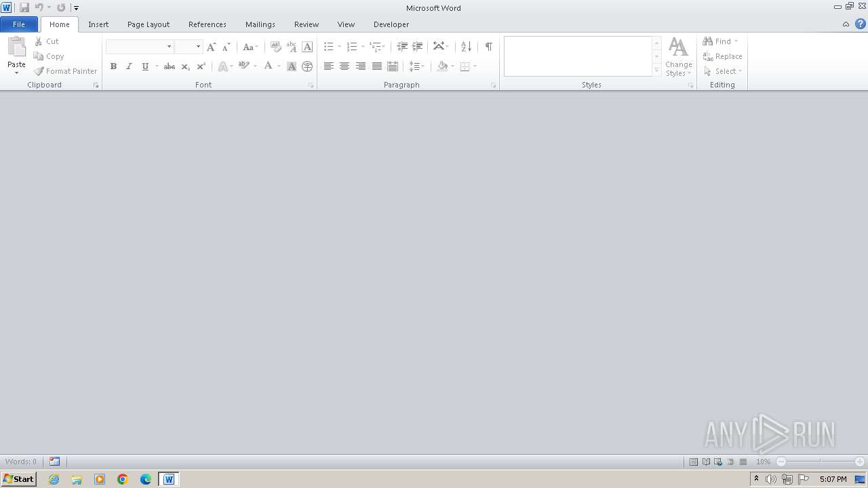The height and width of the screenshot is (488, 868).
Task: Click the Bullets list icon
Action: click(328, 47)
